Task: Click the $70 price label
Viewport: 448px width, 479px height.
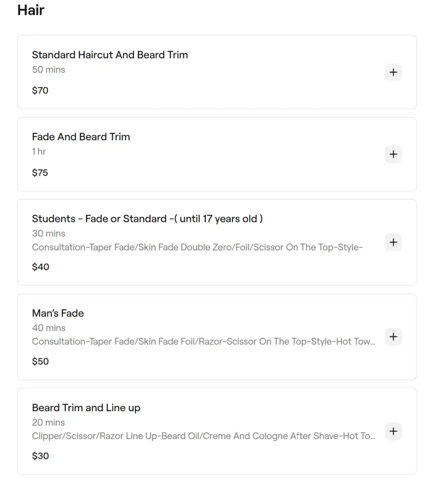Action: click(x=40, y=91)
